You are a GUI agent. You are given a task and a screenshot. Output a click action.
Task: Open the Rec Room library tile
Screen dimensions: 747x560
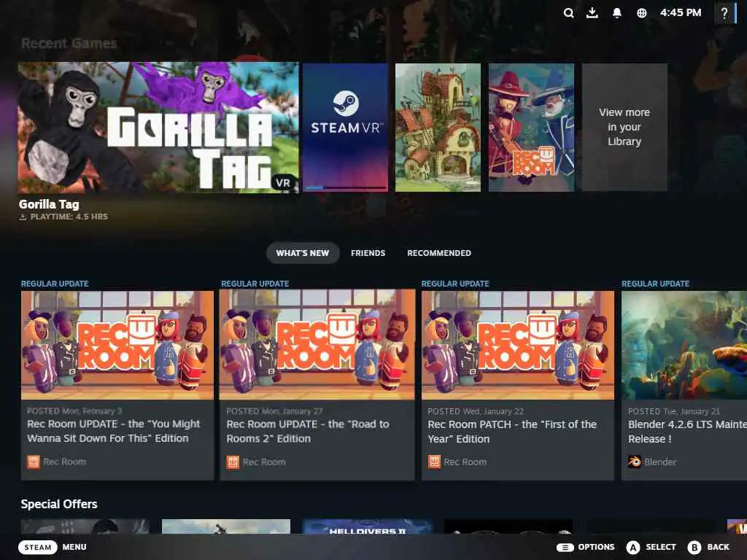[531, 127]
